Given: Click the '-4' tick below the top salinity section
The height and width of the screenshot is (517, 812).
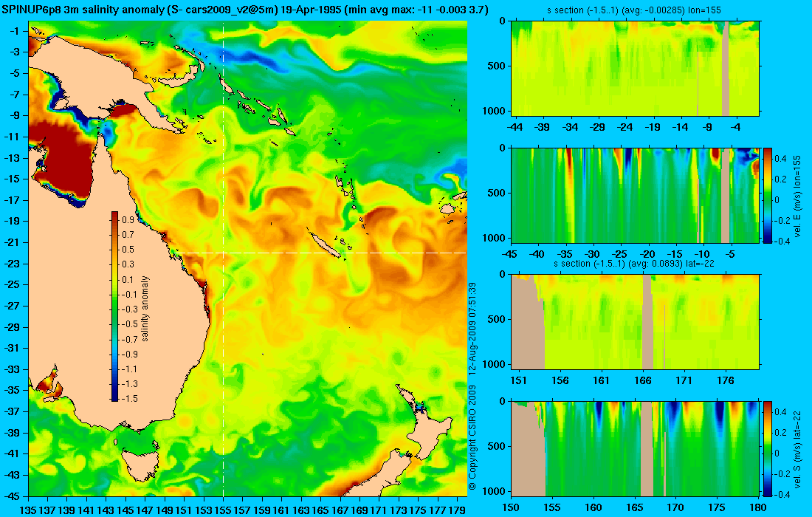Looking at the screenshot, I should (x=737, y=127).
